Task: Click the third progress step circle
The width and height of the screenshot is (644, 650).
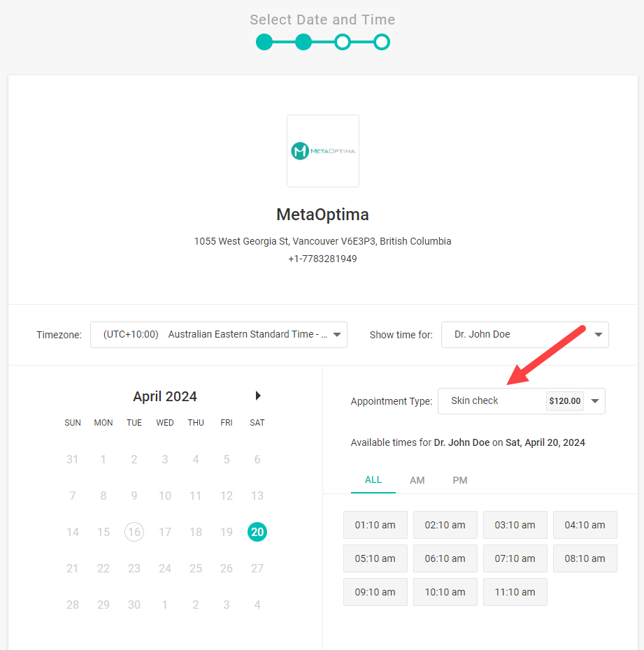Action: click(343, 42)
